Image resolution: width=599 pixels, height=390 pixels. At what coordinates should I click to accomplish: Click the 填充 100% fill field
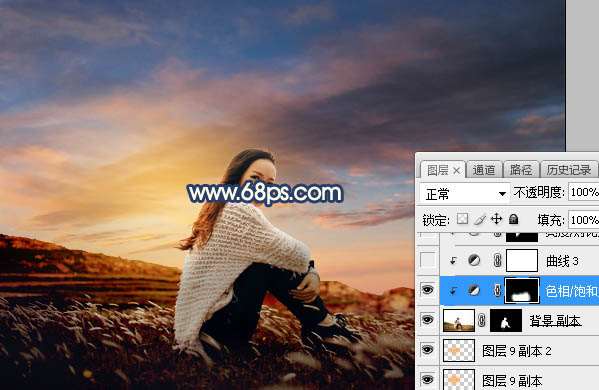tap(584, 220)
